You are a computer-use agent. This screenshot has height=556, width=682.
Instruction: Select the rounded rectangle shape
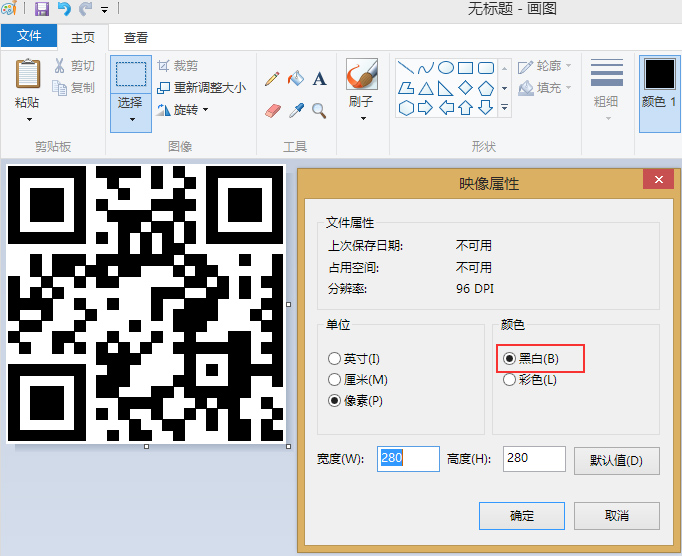485,67
